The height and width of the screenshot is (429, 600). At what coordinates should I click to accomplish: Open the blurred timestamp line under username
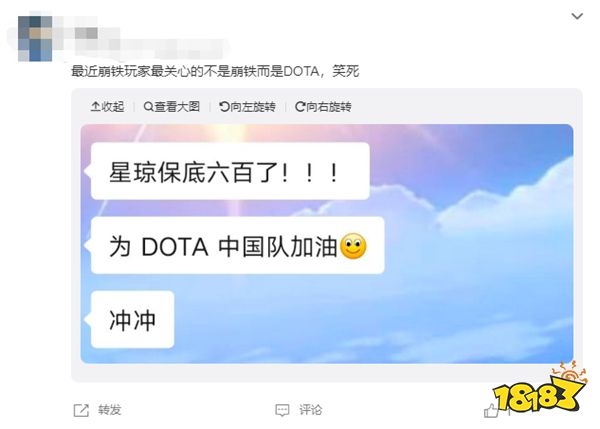coord(149,50)
